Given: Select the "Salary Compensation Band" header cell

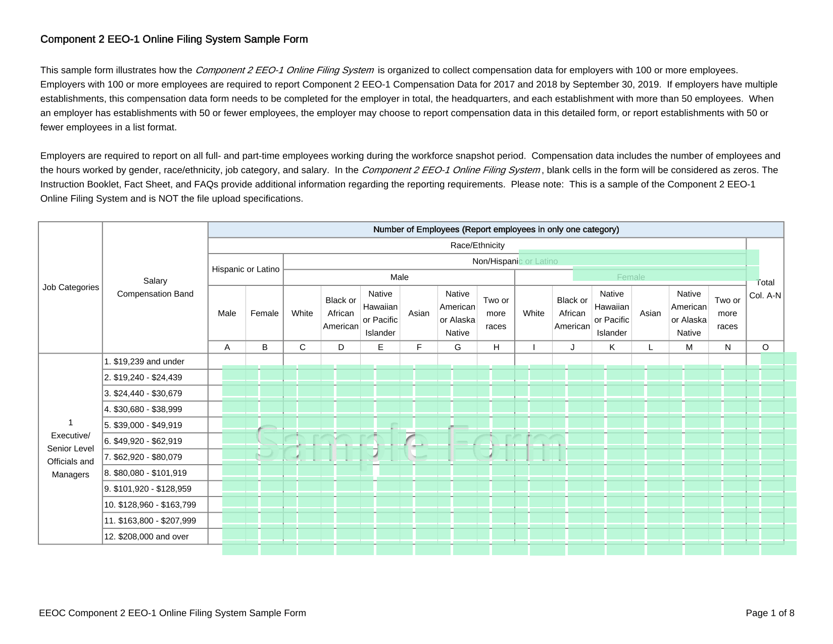Looking at the screenshot, I should click(155, 287).
